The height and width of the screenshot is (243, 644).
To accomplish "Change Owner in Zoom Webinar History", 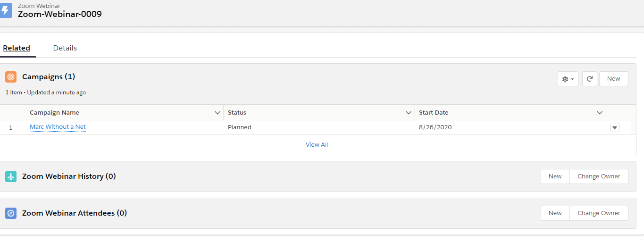I will (599, 176).
